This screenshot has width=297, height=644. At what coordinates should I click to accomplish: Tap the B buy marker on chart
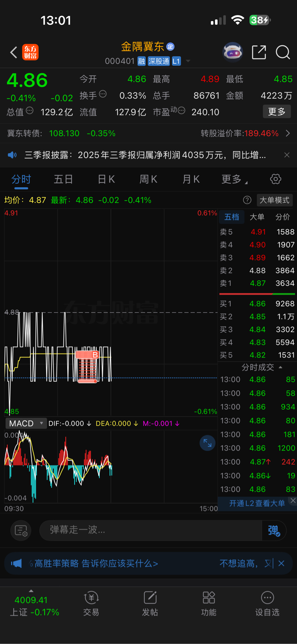95,354
